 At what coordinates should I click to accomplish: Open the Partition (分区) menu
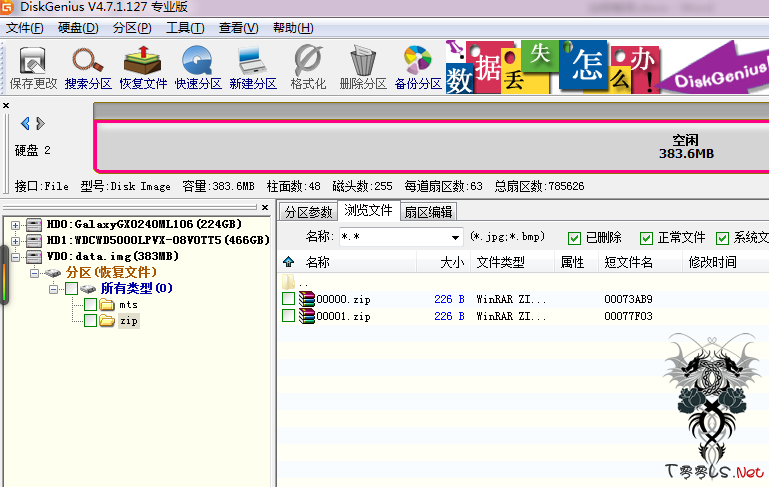coord(132,28)
